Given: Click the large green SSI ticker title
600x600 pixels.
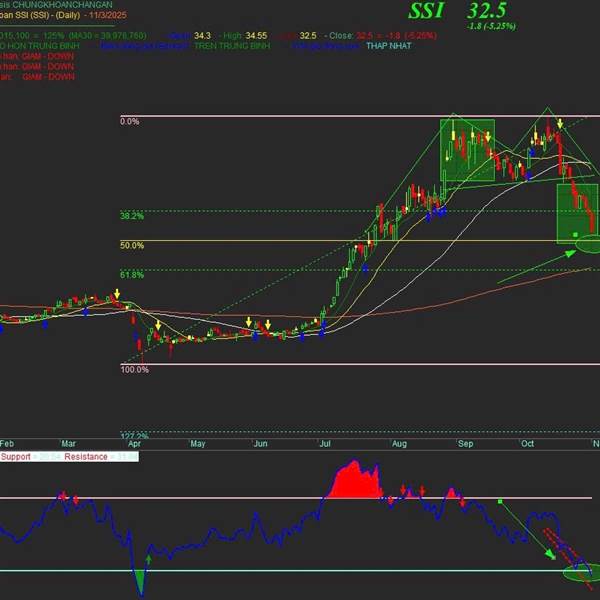Looking at the screenshot, I should click(x=426, y=11).
